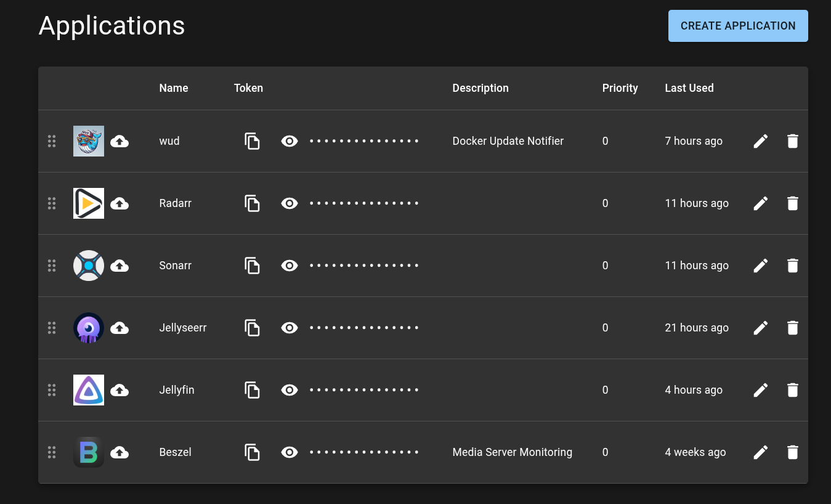Image resolution: width=831 pixels, height=504 pixels.
Task: Edit the Jellyfin application
Action: tap(761, 390)
